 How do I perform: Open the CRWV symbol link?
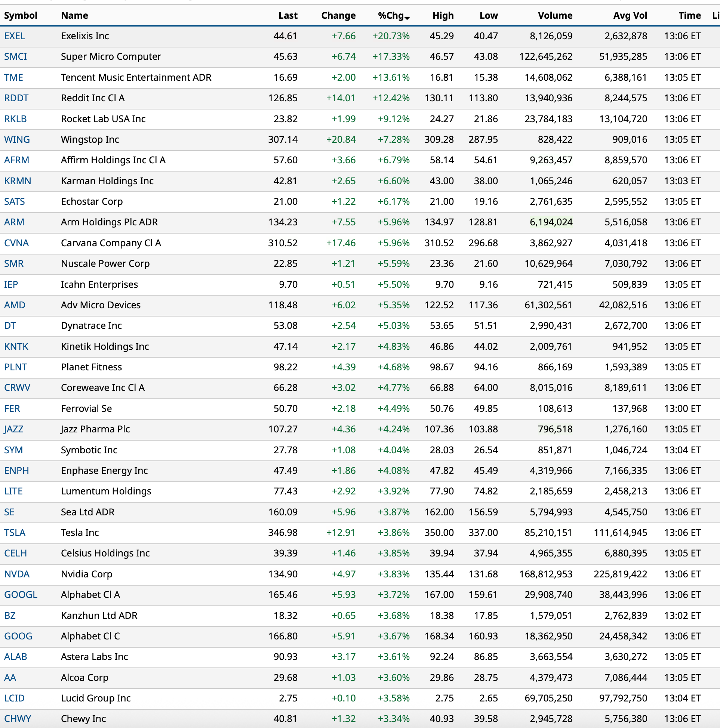17,388
